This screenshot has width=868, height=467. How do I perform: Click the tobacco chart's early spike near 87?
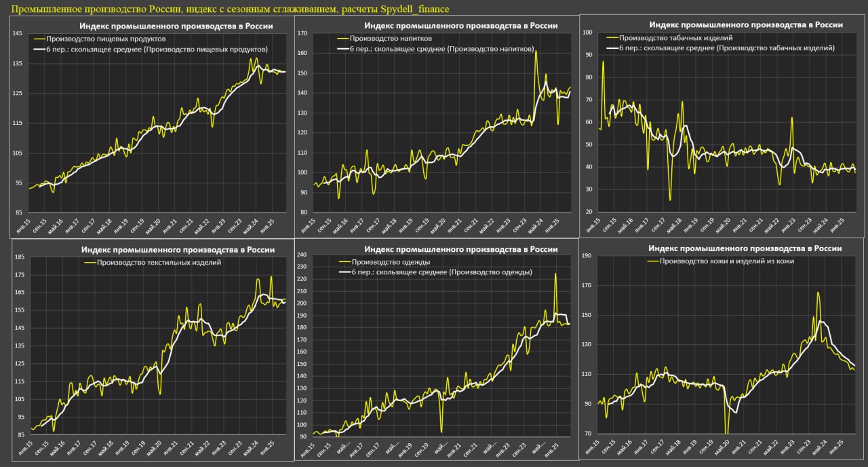point(603,62)
